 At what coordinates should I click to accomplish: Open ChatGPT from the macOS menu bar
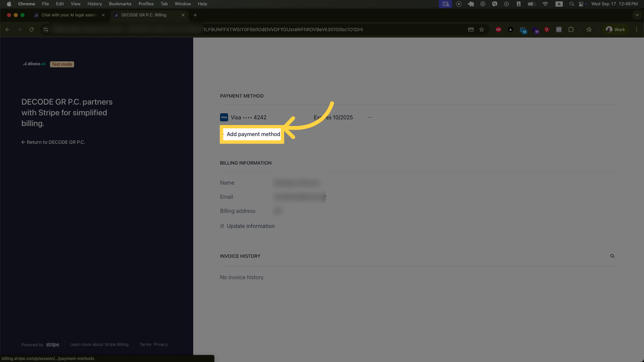tap(483, 4)
